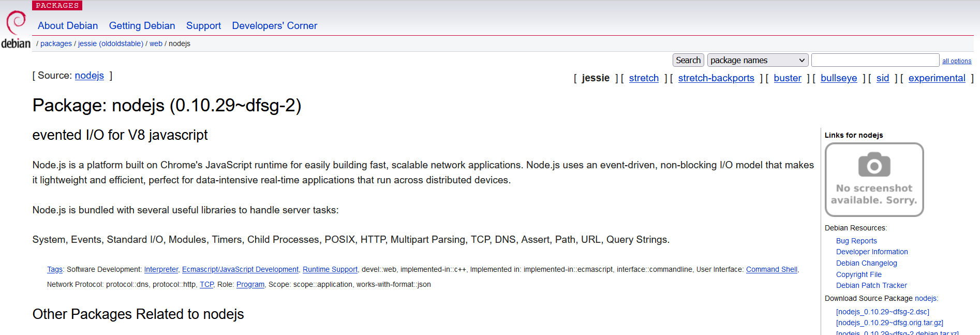The image size is (980, 335).
Task: Select the current jessie distribution label
Action: 596,78
